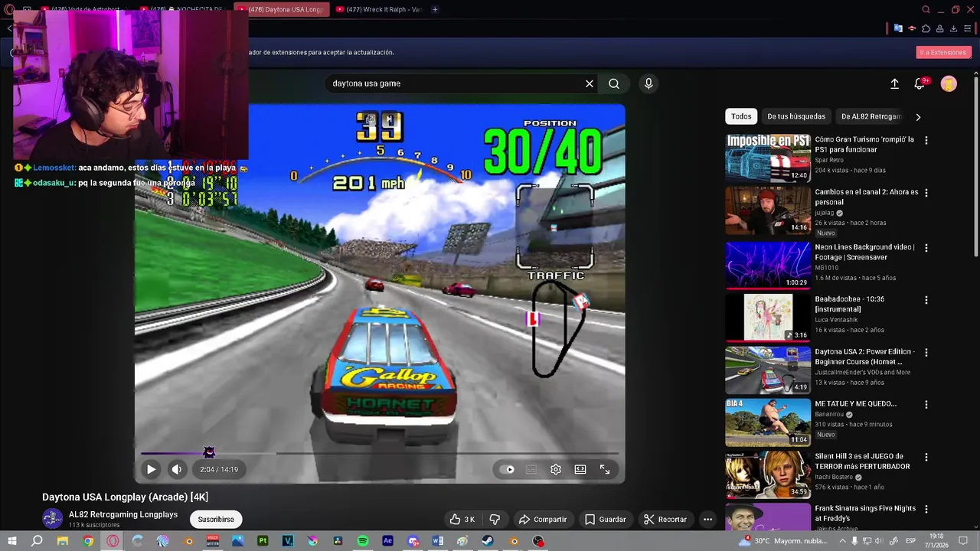Open options for 'ME TATUE Y ME QUEDO'

click(x=926, y=404)
